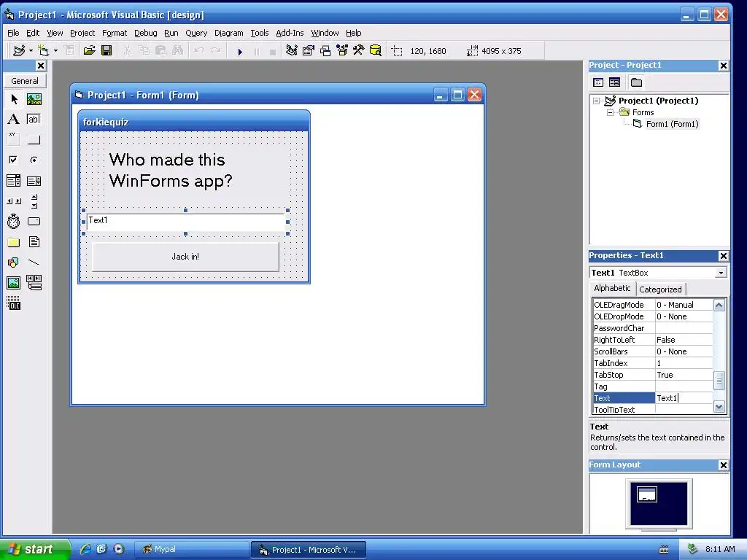Click the Jack in! button on form

(185, 257)
